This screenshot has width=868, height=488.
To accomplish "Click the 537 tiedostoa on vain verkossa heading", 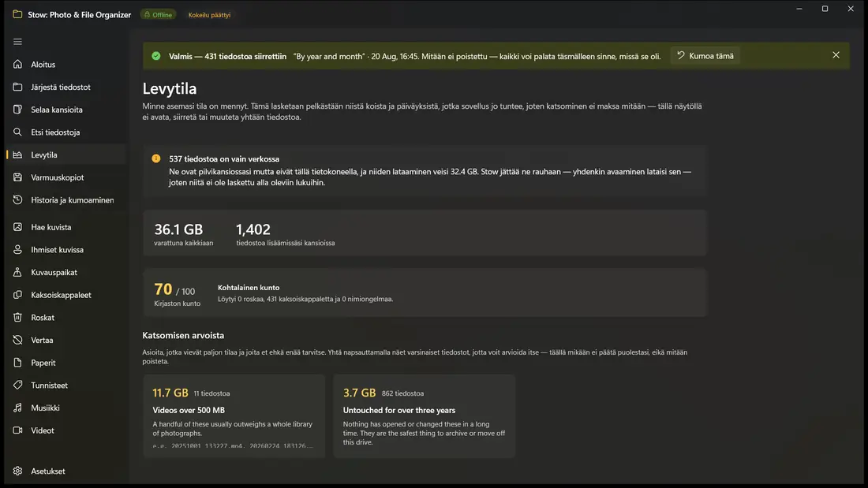I will 224,158.
